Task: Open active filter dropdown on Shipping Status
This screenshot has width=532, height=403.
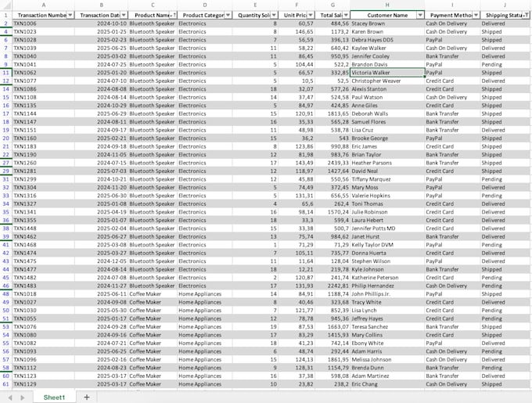Action: [x=527, y=15]
